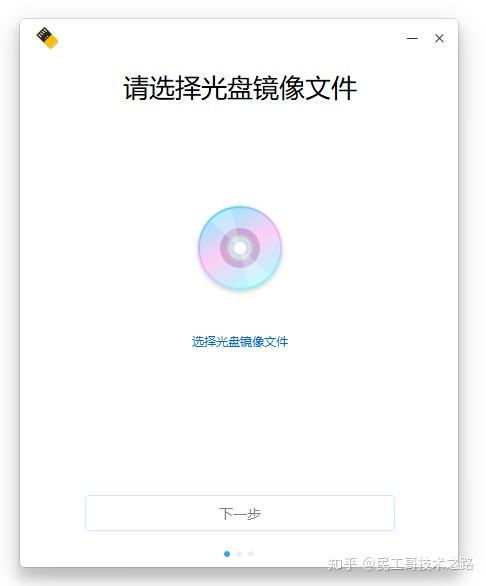This screenshot has height=586, width=486.
Task: Close the boot maker window
Action: [439, 38]
